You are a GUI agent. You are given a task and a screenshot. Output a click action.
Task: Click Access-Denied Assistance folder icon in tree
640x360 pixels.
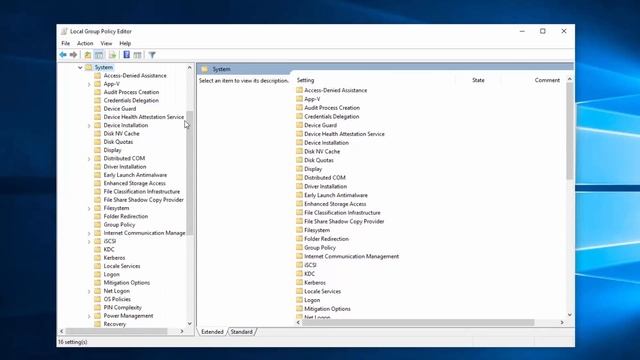[98, 76]
